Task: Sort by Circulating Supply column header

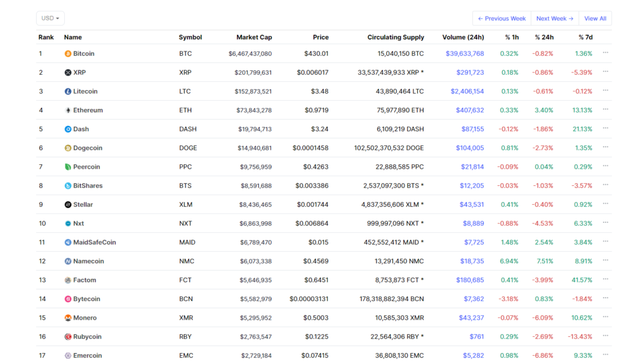Action: pos(396,37)
